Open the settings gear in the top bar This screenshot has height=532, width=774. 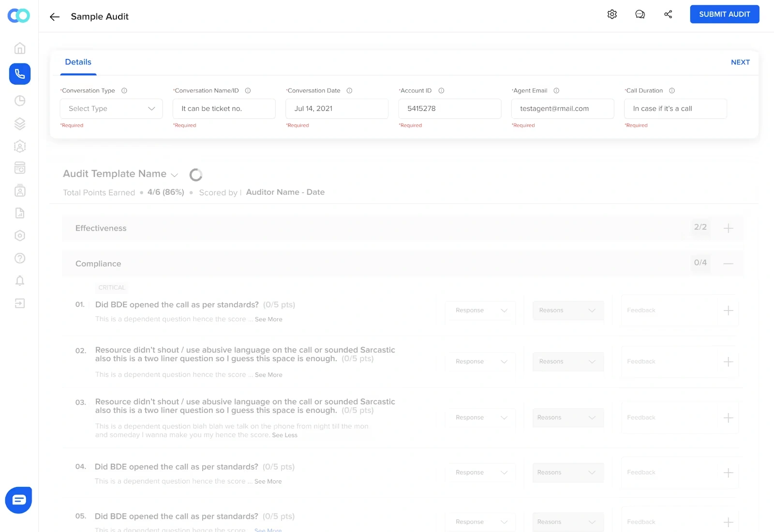tap(611, 15)
